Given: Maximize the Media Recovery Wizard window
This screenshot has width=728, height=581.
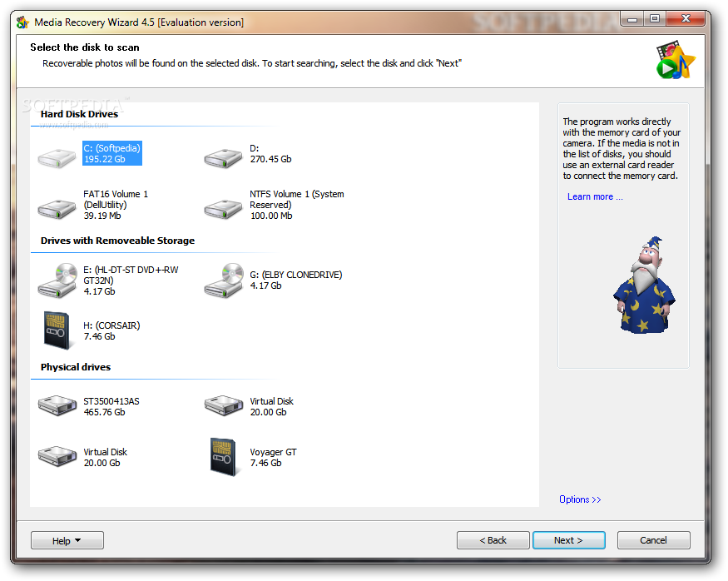Looking at the screenshot, I should [x=655, y=19].
